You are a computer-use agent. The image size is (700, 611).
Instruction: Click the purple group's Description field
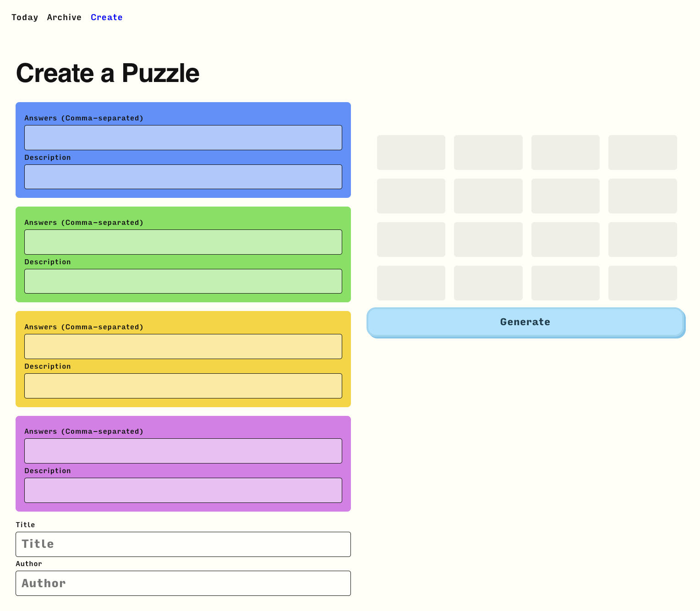click(183, 490)
